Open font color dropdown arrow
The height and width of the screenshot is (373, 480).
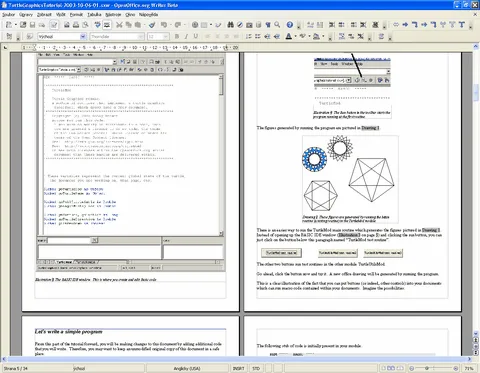[x=295, y=36]
